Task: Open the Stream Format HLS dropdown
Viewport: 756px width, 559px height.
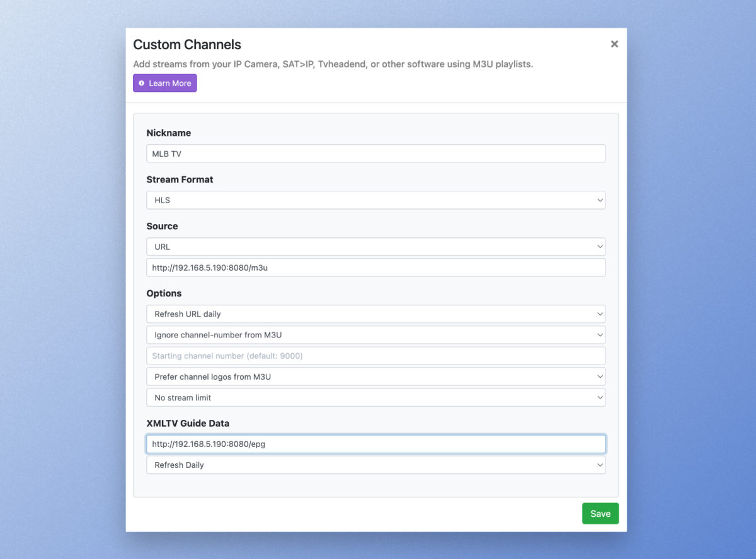Action: [x=375, y=200]
